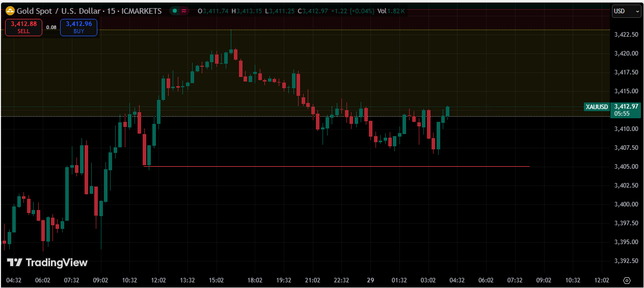Click the current price 3,412.97 axis label

point(626,107)
